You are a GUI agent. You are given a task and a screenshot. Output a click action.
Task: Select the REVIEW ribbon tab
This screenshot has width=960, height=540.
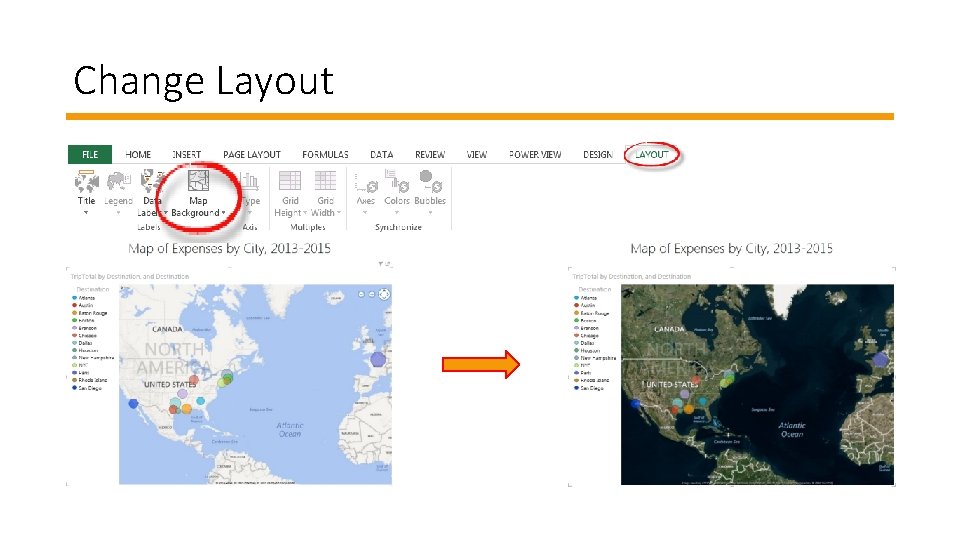click(430, 154)
